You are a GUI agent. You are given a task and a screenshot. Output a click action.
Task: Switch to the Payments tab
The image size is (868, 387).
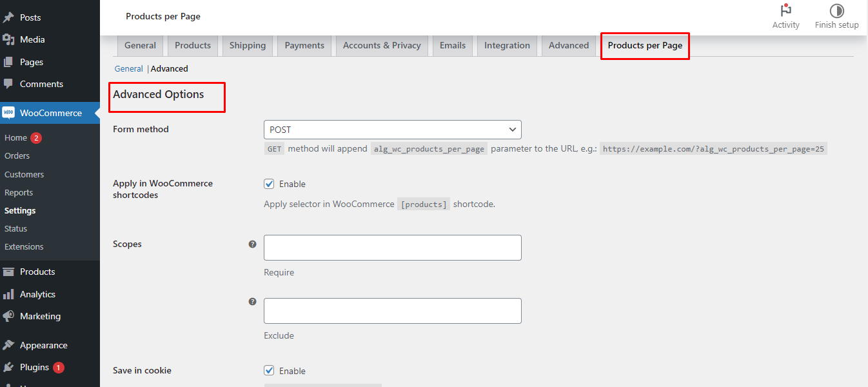pyautogui.click(x=304, y=45)
